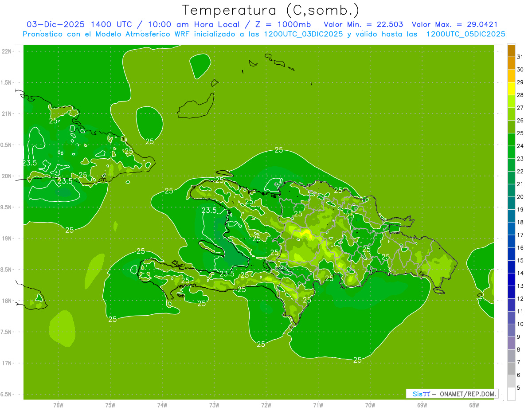Image resolution: width=532 pixels, height=411 pixels.
Task: Select the orange swatch between 30 and 31
Action: click(x=511, y=63)
